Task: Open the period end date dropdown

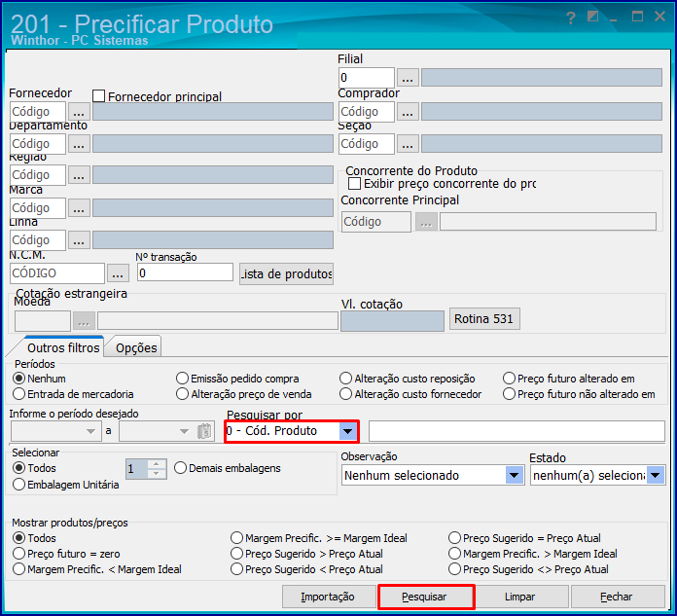Action: pyautogui.click(x=184, y=431)
